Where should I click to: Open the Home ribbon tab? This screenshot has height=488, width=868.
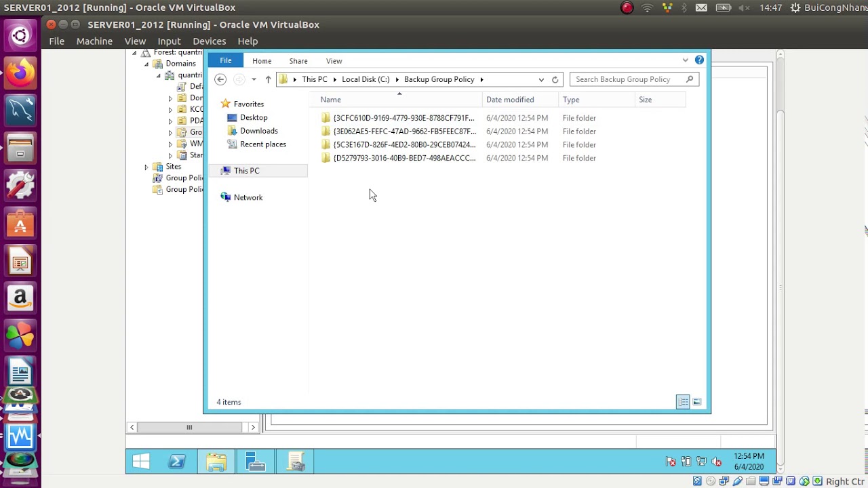pyautogui.click(x=262, y=61)
